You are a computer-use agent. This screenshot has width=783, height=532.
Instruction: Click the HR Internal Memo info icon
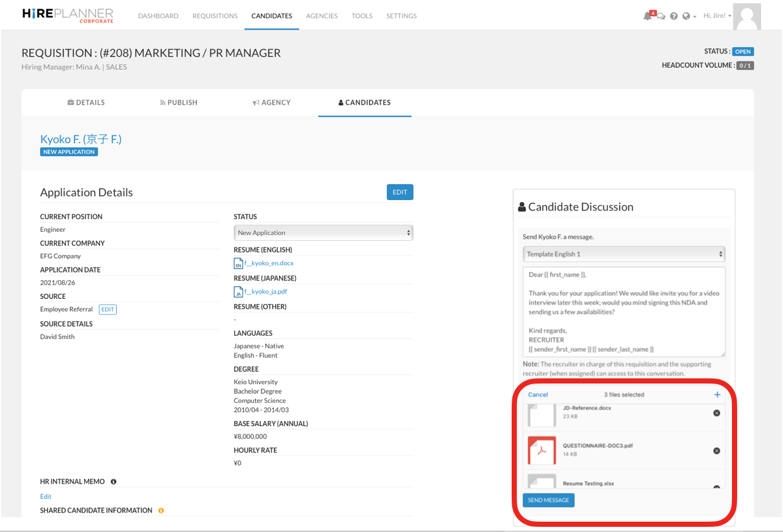[x=114, y=482]
